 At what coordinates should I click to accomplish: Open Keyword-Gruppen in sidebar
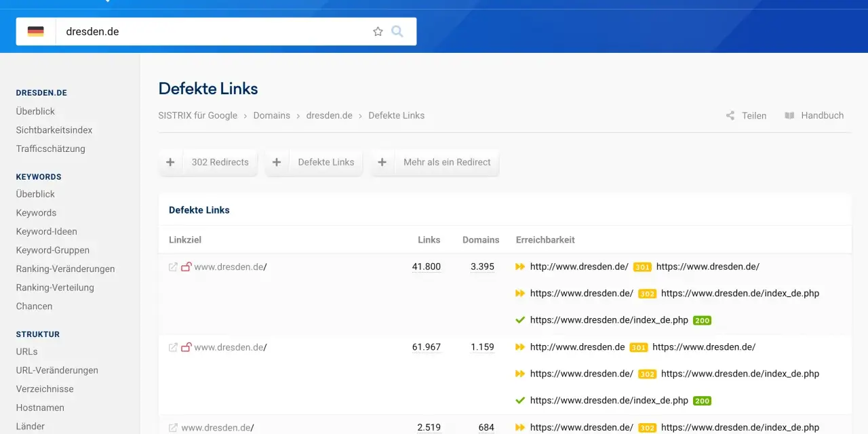(53, 250)
